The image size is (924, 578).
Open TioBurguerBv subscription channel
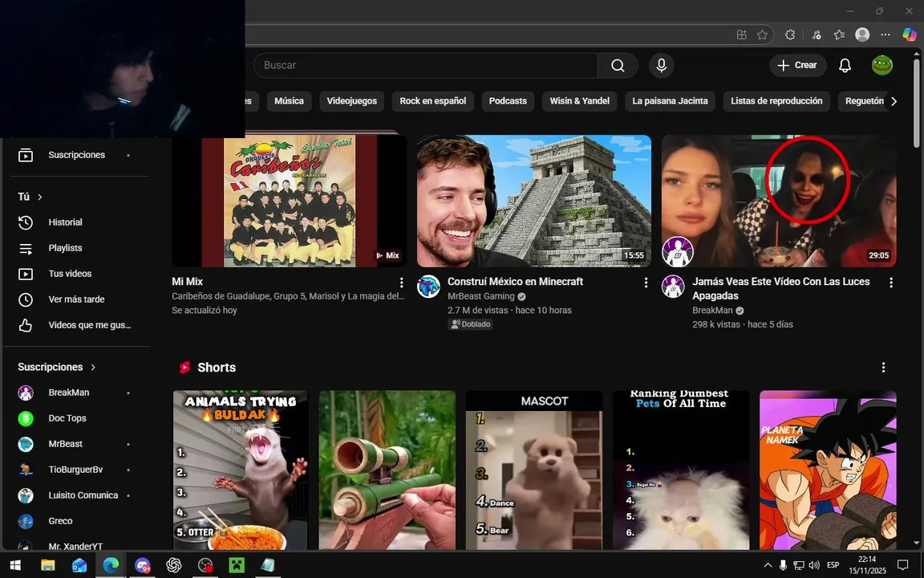point(77,470)
